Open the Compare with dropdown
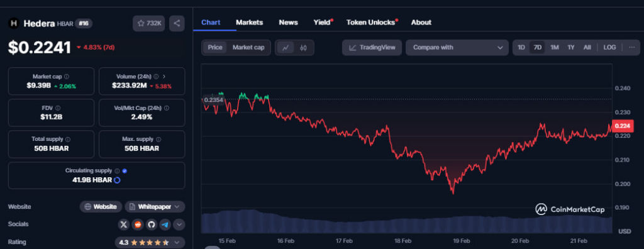This screenshot has width=644, height=249. [457, 48]
